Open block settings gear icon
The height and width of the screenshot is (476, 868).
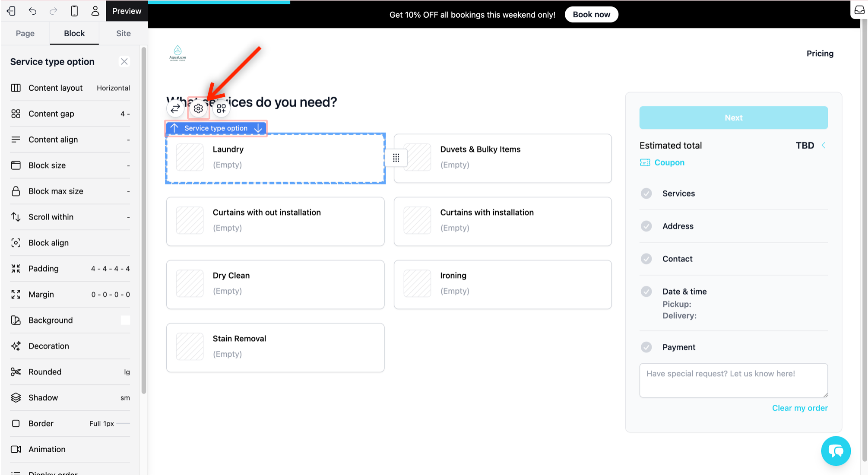click(x=198, y=108)
